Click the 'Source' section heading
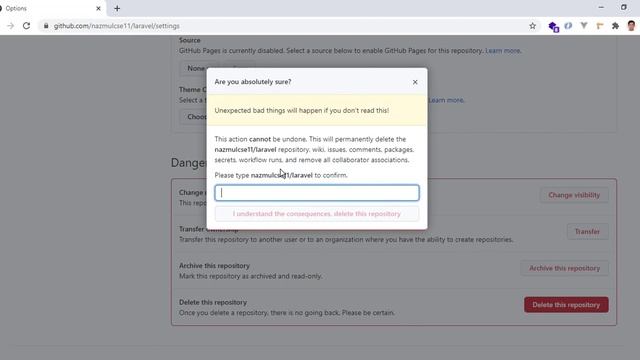The width and height of the screenshot is (640, 360). coord(189,40)
